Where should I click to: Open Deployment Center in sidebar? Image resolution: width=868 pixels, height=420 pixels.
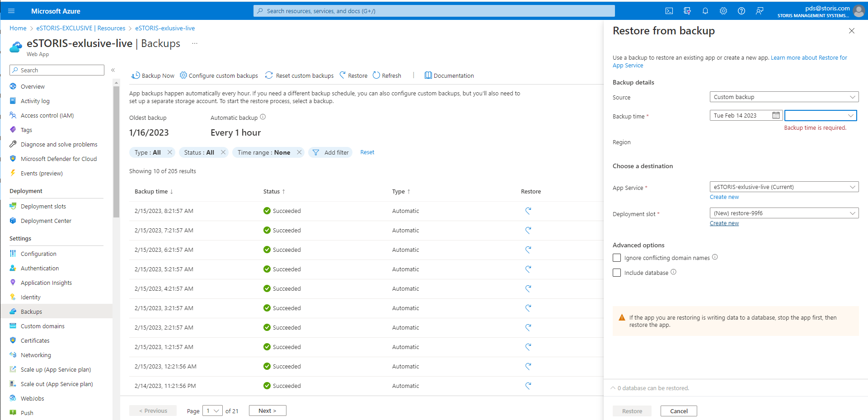click(x=46, y=221)
